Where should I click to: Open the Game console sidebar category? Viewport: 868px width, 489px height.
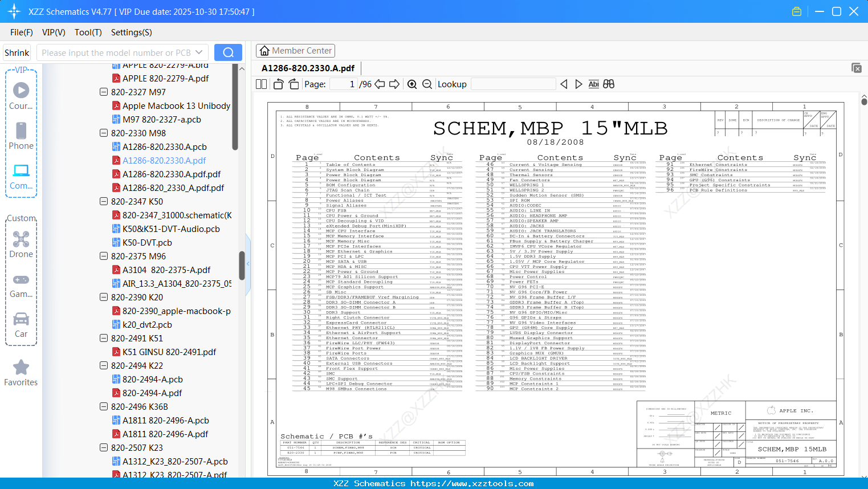(x=21, y=285)
